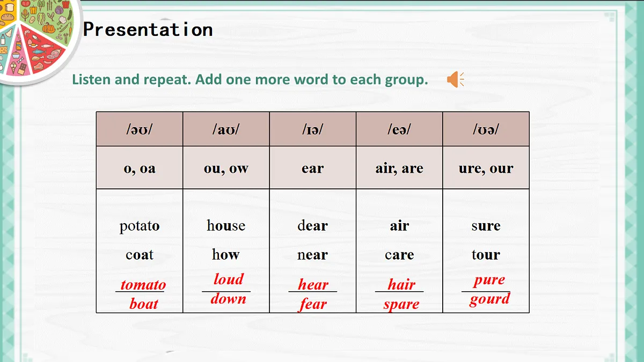This screenshot has height=362, width=644.
Task: Select the 'ear' spelling cell
Action: coord(313,168)
